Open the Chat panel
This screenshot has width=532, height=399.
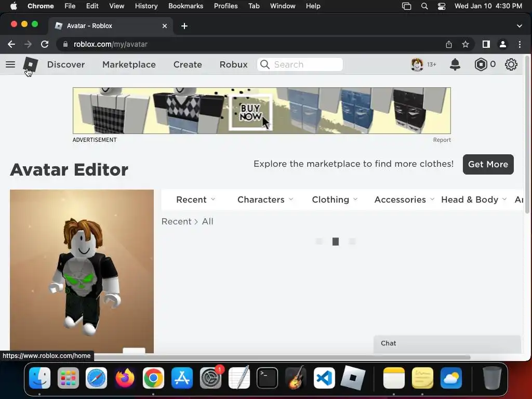pos(447,343)
